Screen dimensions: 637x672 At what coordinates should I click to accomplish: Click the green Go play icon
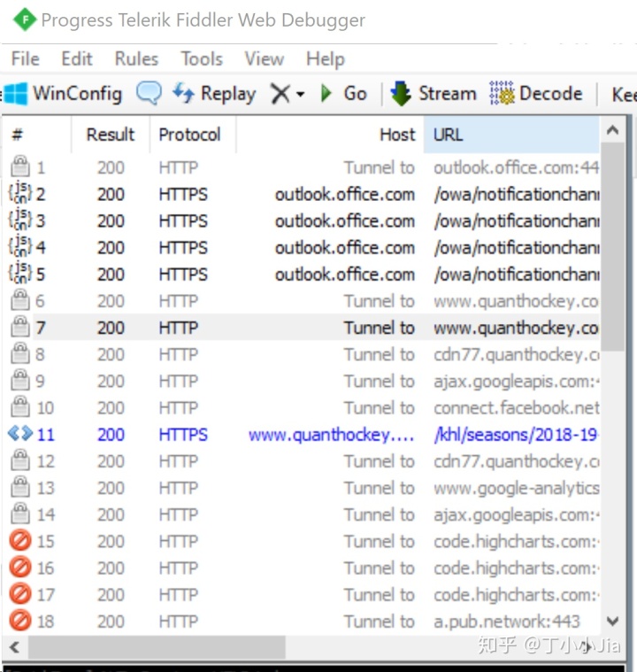(326, 93)
